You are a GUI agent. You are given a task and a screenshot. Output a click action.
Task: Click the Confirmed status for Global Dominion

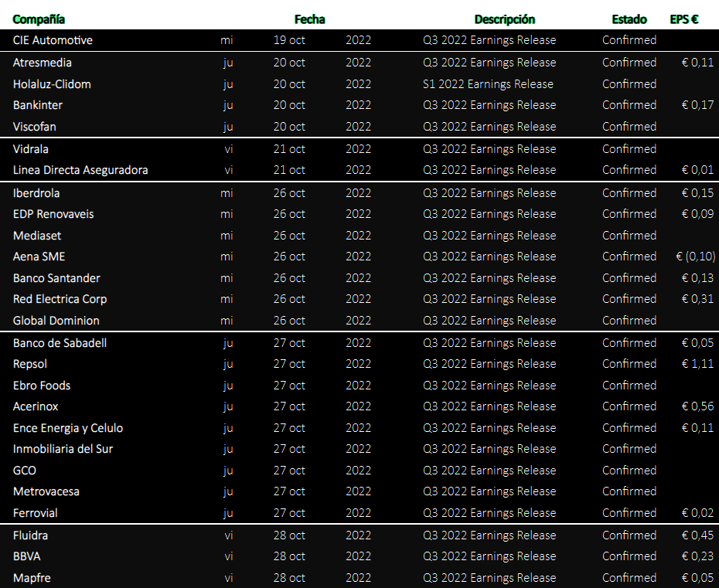click(629, 321)
